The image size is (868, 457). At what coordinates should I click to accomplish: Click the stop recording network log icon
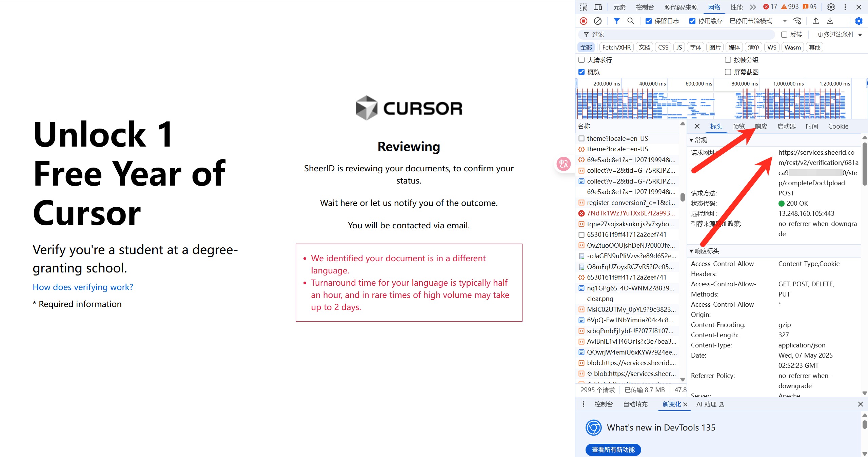(x=583, y=21)
